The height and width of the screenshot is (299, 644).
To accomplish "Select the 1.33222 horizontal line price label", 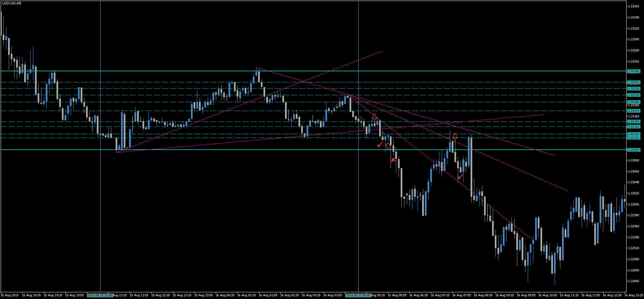I will pyautogui.click(x=634, y=82).
